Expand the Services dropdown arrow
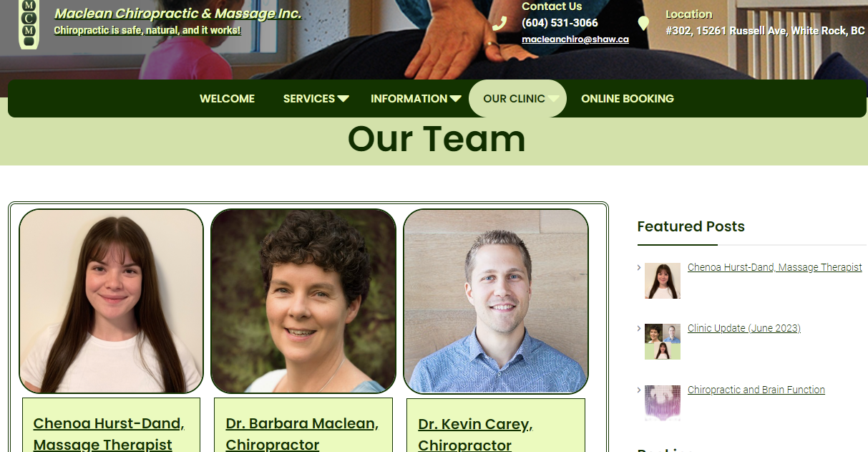This screenshot has height=452, width=868. coord(343,99)
